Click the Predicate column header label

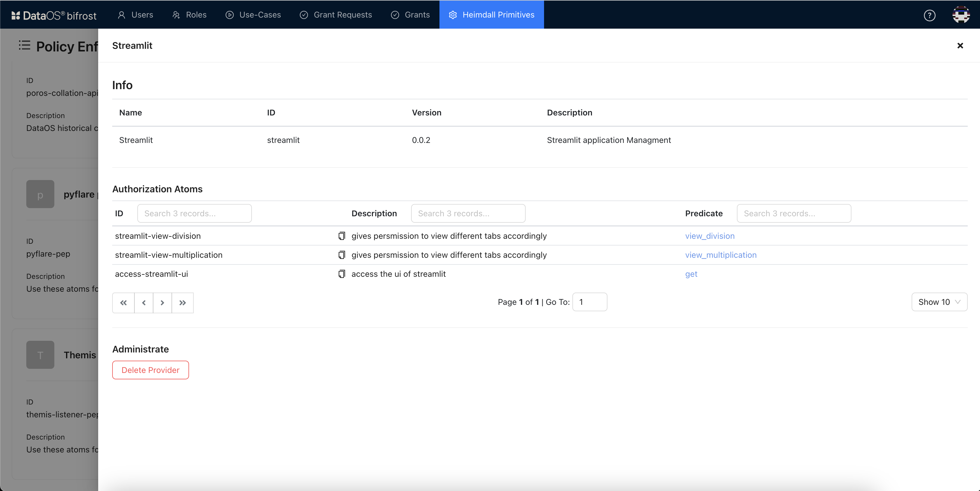(x=704, y=214)
